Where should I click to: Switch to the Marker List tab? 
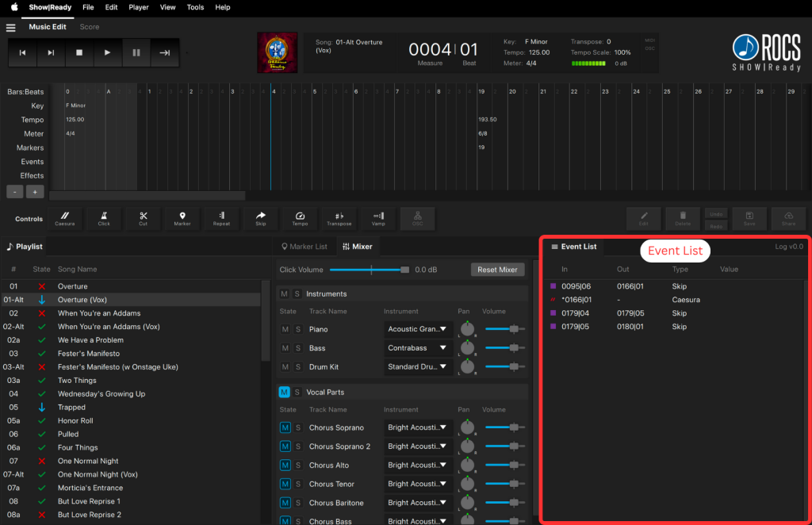304,247
